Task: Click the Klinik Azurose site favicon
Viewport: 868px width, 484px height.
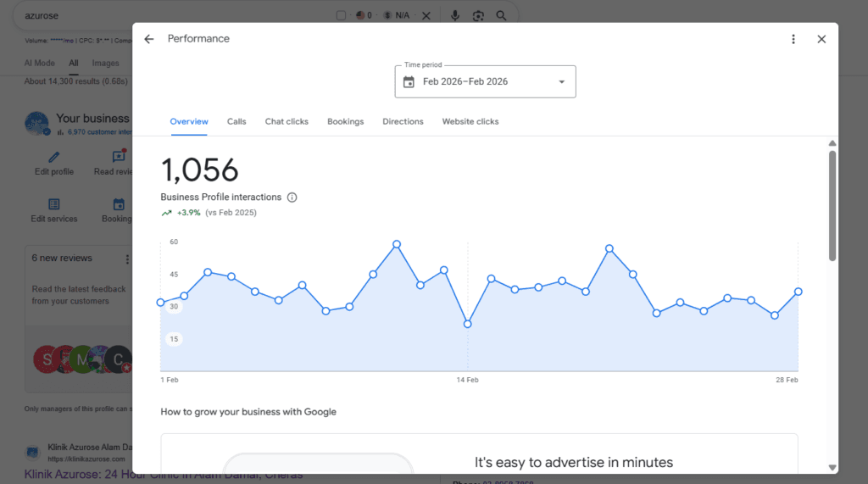Action: [x=33, y=453]
